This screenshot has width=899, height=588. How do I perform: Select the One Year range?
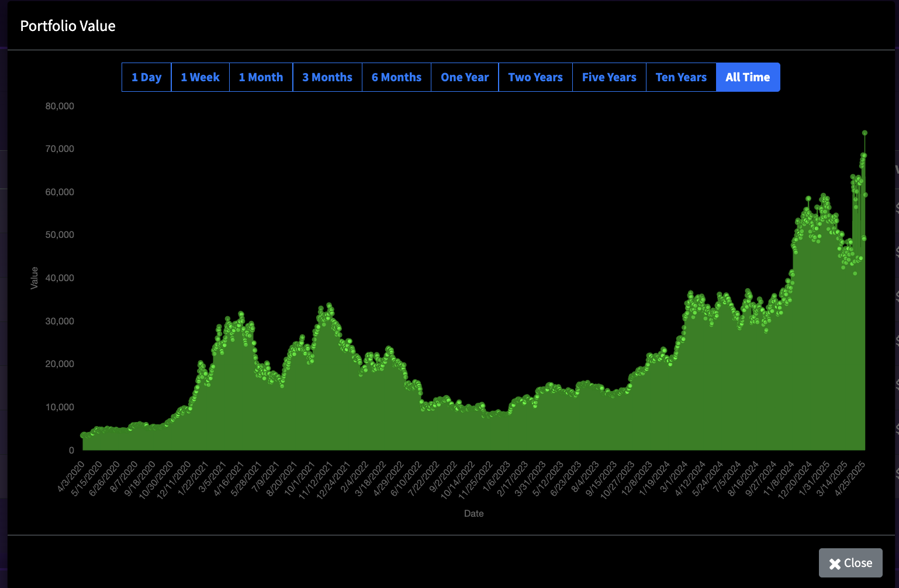pyautogui.click(x=465, y=77)
